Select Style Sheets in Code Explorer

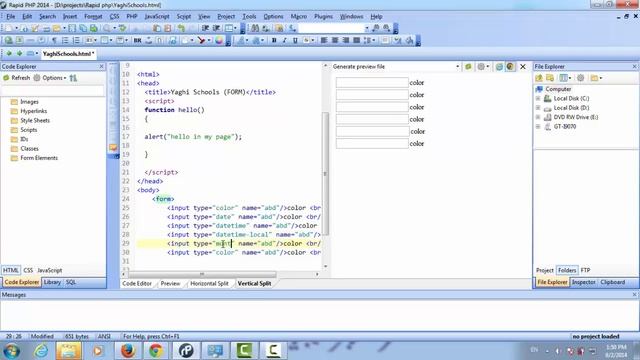pyautogui.click(x=35, y=120)
